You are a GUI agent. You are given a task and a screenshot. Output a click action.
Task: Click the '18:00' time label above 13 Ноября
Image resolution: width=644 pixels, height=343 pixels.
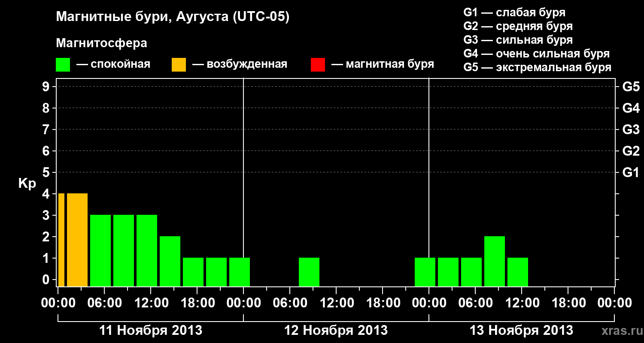click(x=568, y=303)
